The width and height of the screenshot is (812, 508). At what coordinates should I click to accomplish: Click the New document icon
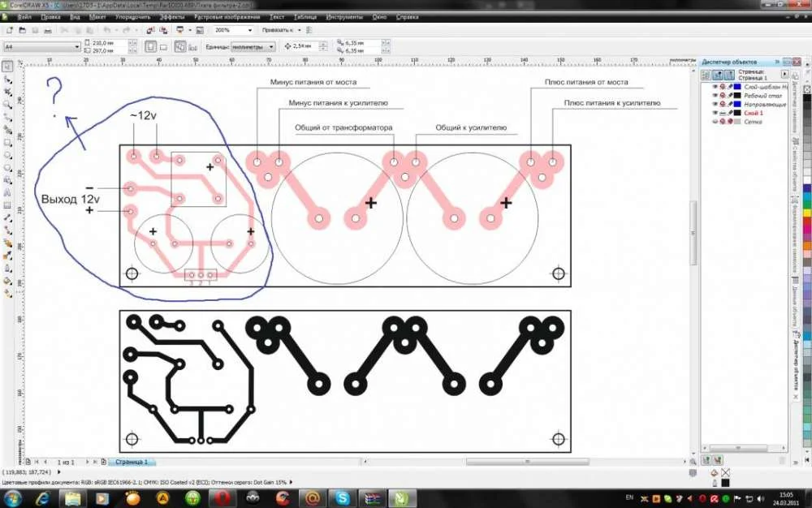click(9, 31)
